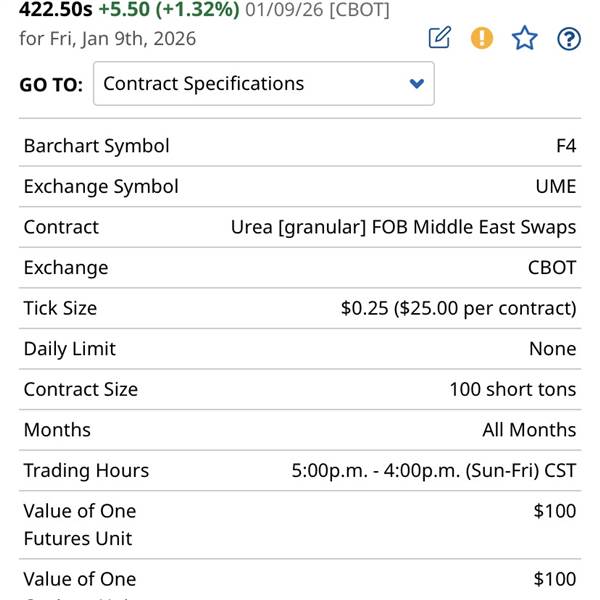Open help question mark icon
600x600 pixels.
(568, 38)
